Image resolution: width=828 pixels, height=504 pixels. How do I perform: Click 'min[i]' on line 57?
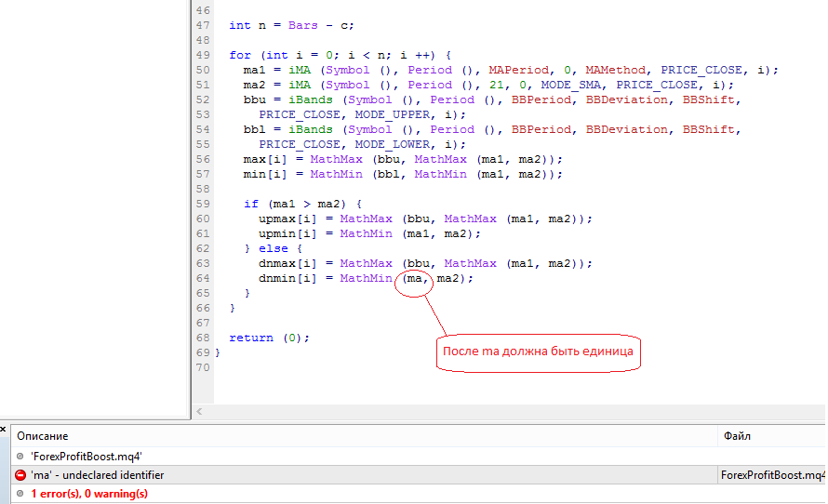pyautogui.click(x=265, y=174)
